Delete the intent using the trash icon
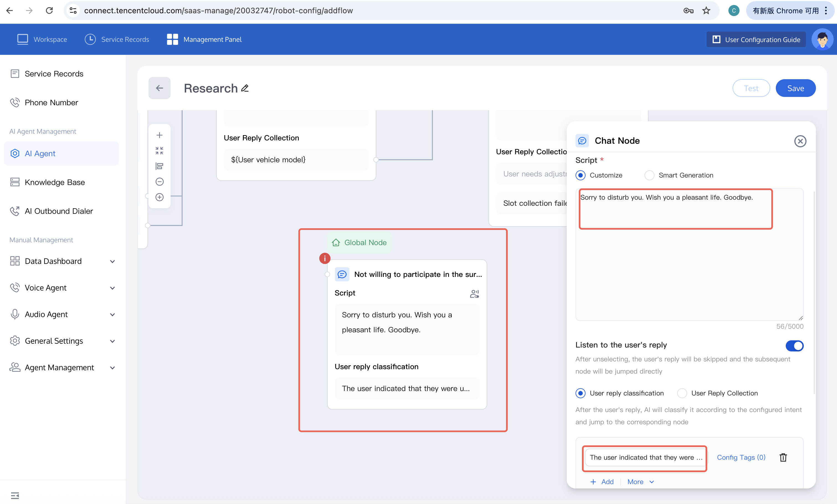The height and width of the screenshot is (504, 837). click(x=783, y=457)
